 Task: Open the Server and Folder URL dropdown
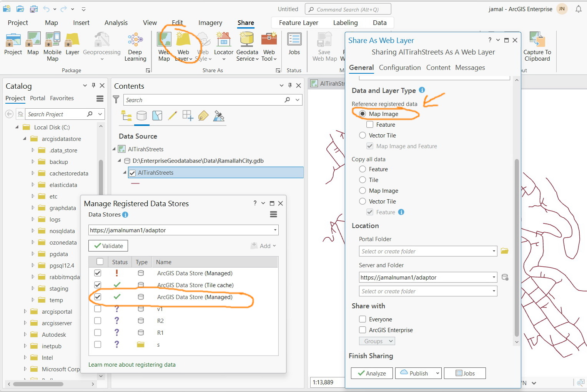tap(494, 277)
